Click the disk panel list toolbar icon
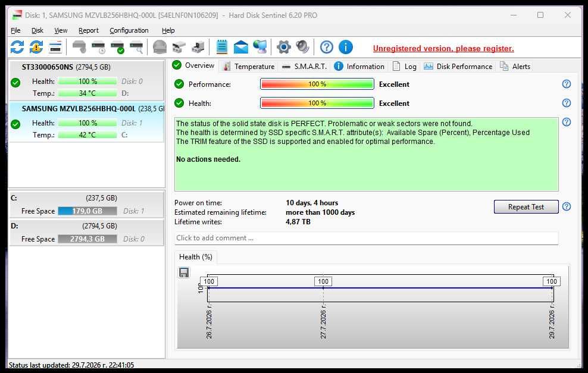The height and width of the screenshot is (373, 588). click(55, 48)
